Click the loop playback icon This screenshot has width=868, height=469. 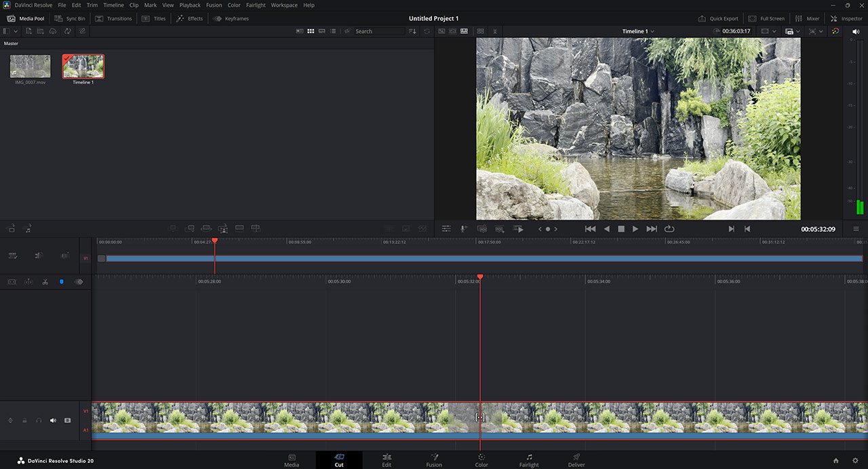[669, 229]
